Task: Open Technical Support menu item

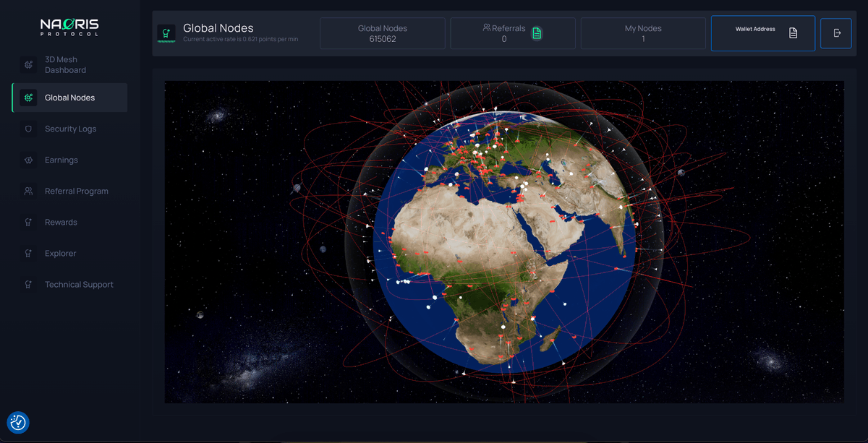Action: point(69,284)
